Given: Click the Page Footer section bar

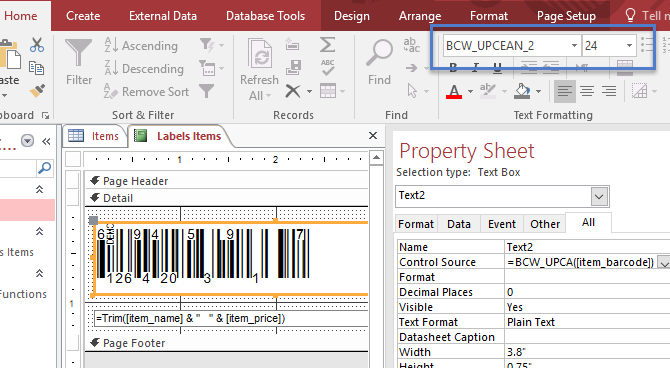Looking at the screenshot, I should pos(226,343).
